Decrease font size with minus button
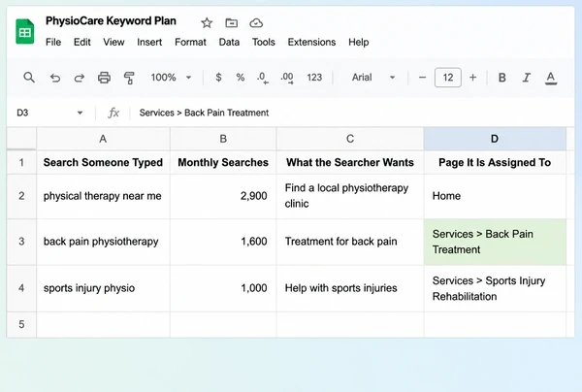This screenshot has width=582, height=392. 422,78
